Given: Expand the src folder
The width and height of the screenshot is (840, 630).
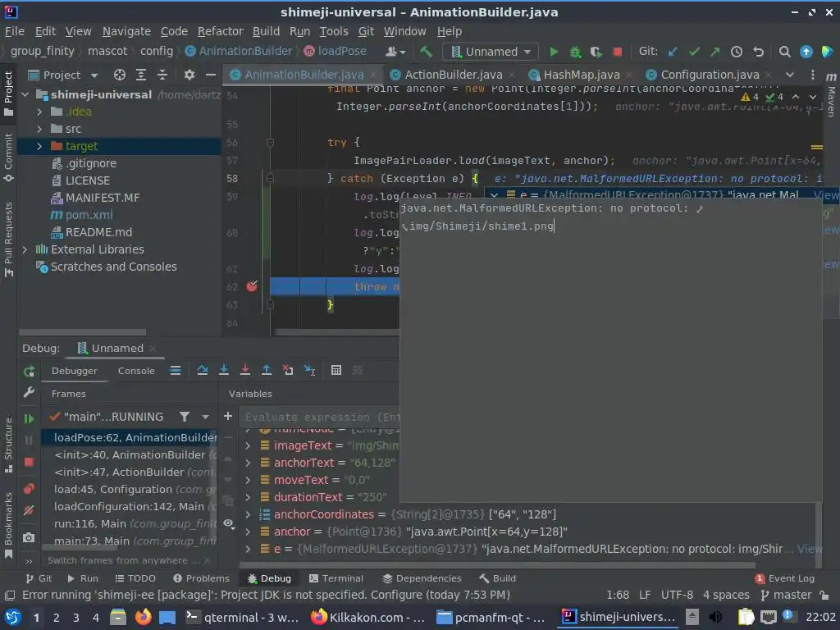Looking at the screenshot, I should 39,129.
